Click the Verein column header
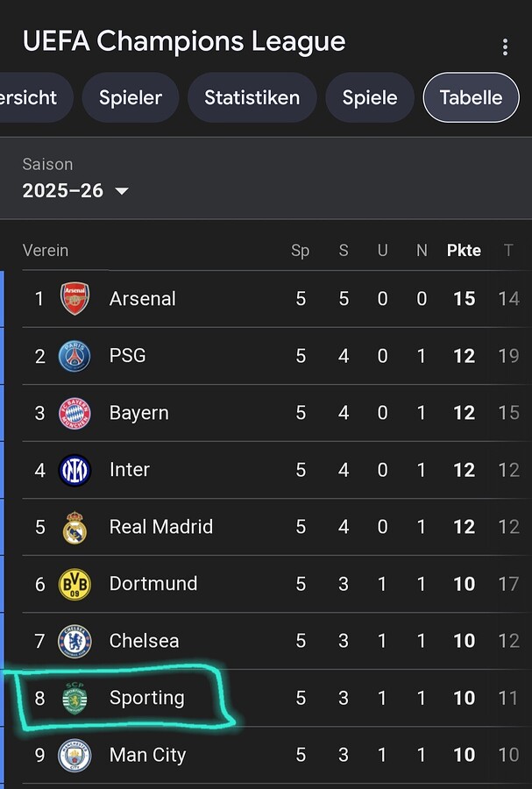This screenshot has width=532, height=789. coord(46,251)
